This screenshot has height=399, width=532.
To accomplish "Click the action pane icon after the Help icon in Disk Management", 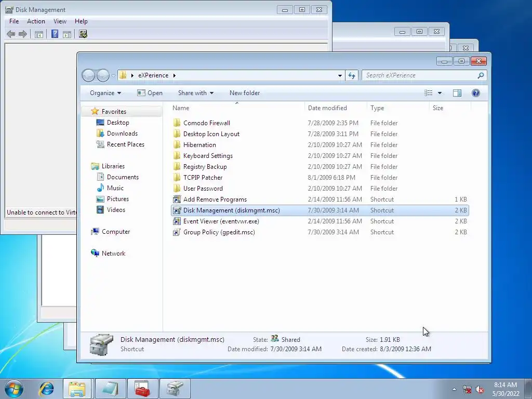I will [x=67, y=34].
